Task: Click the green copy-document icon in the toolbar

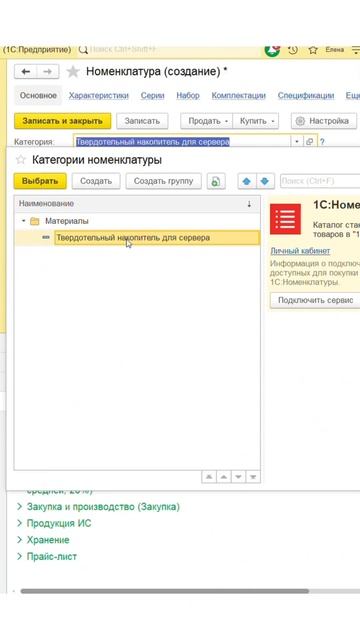Action: point(216,181)
